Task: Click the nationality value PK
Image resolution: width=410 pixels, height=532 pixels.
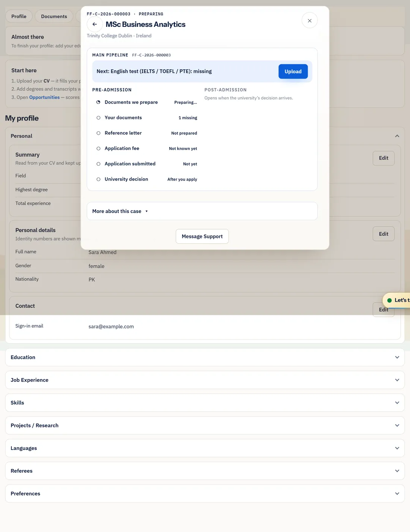Action: [92, 280]
